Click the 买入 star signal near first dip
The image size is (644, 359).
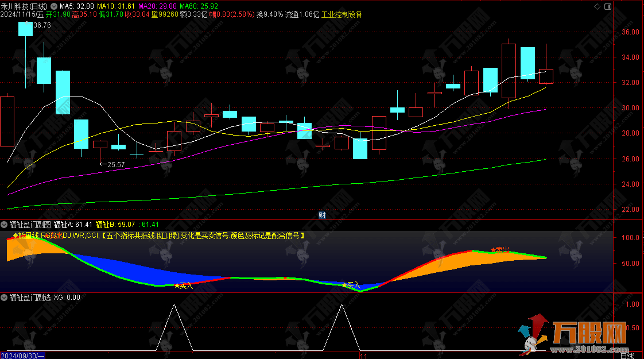click(184, 285)
